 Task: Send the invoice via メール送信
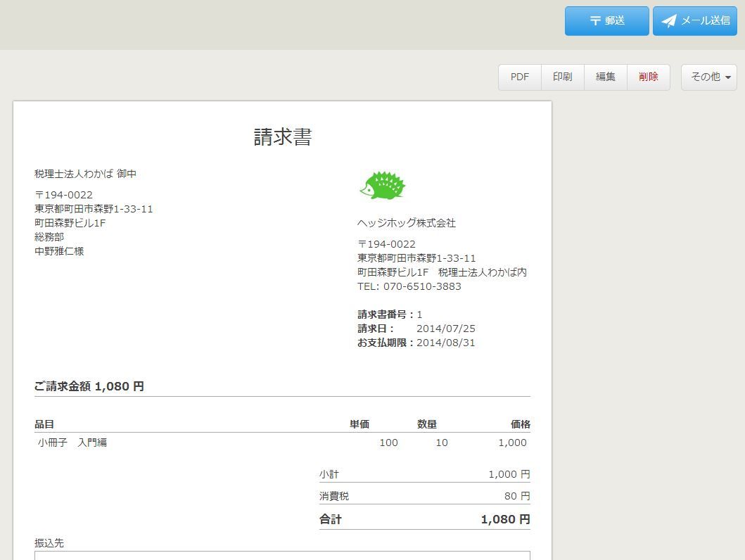click(x=694, y=20)
